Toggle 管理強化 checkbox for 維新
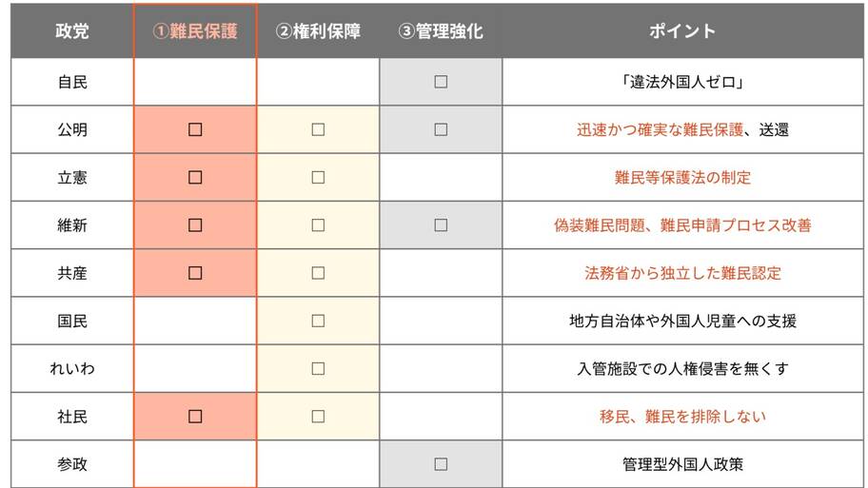868x488 pixels. click(441, 225)
